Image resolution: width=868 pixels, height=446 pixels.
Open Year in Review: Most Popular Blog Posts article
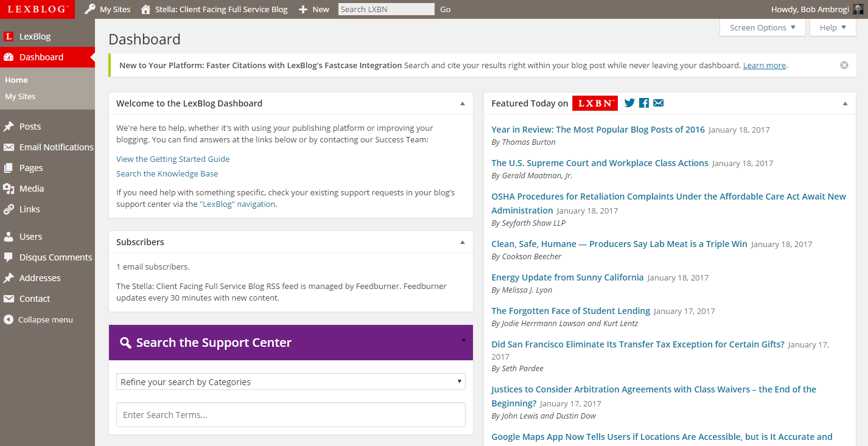(x=598, y=130)
